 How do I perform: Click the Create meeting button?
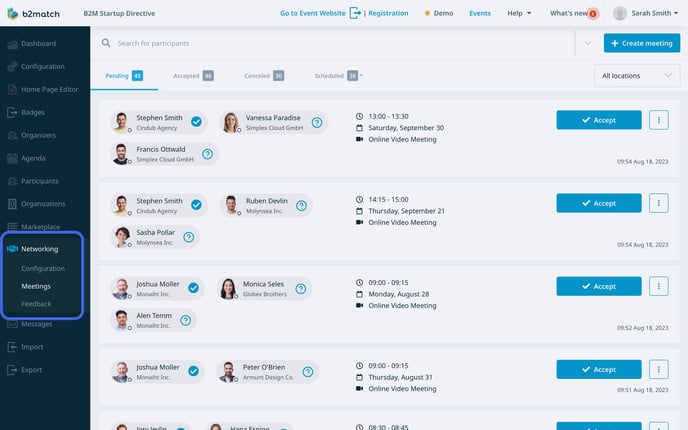coord(641,43)
